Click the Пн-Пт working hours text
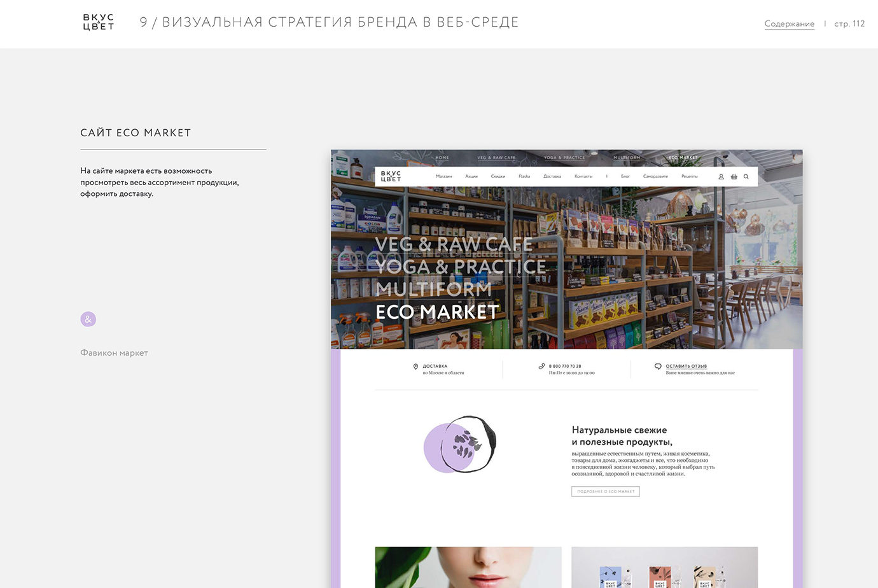Screen dimensions: 878x588 coord(571,373)
